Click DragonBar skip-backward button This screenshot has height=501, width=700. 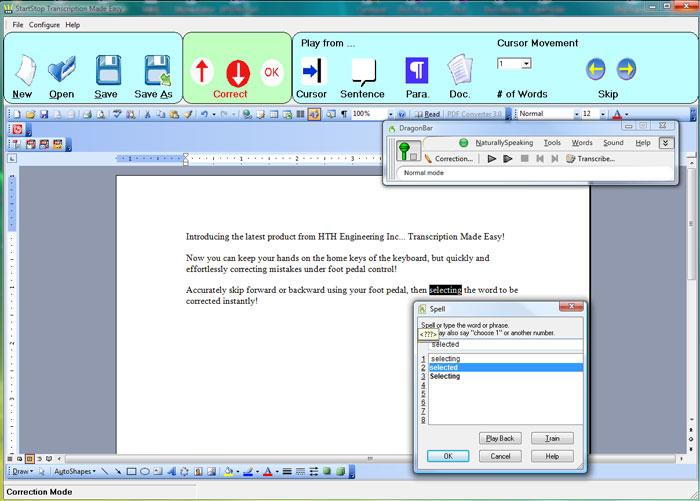(x=540, y=159)
